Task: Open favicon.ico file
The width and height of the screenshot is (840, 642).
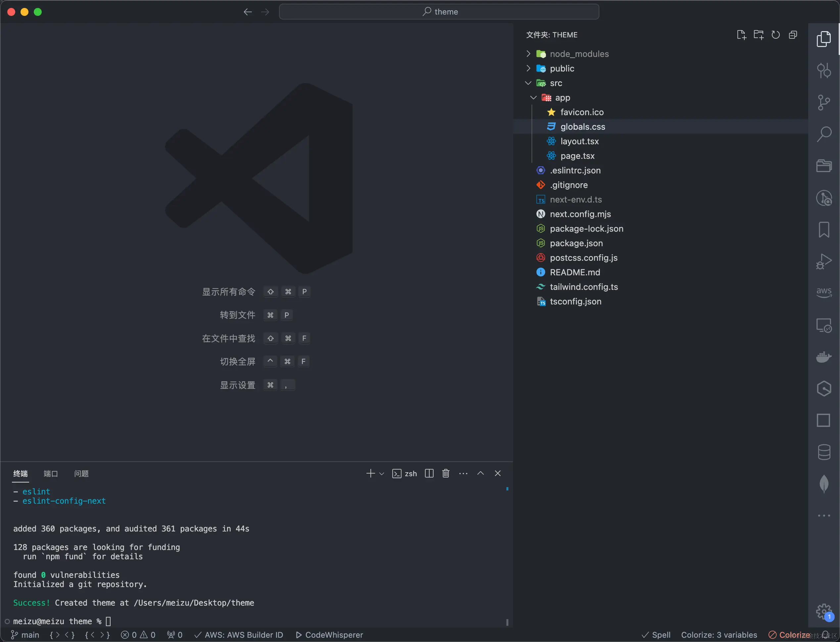Action: click(x=660, y=112)
